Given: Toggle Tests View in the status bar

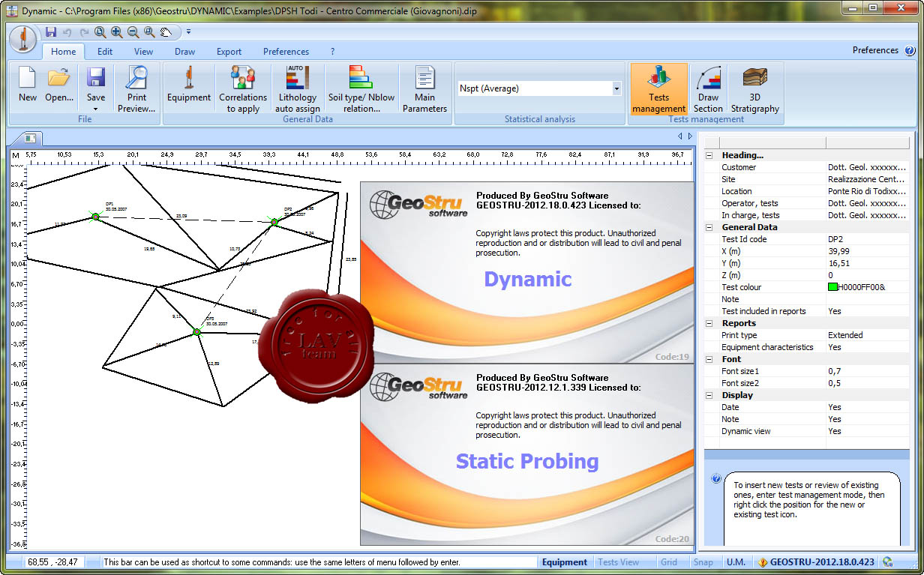Looking at the screenshot, I should point(619,562).
